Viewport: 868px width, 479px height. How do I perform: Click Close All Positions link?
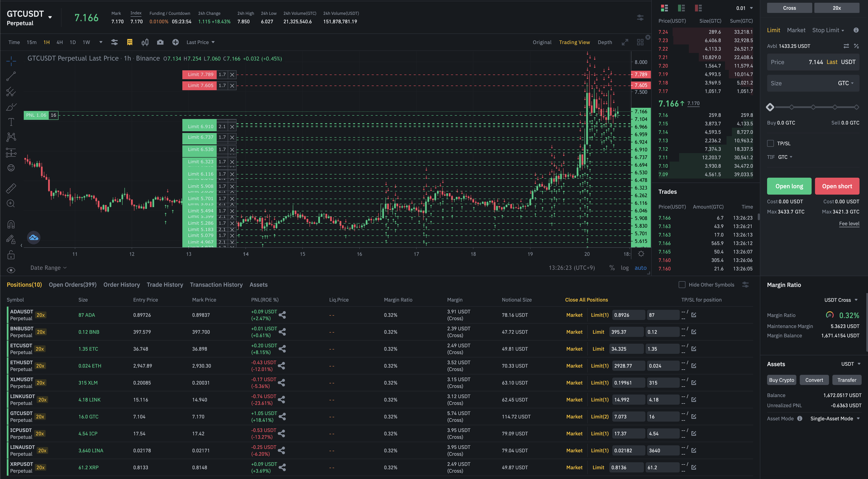[x=586, y=300]
